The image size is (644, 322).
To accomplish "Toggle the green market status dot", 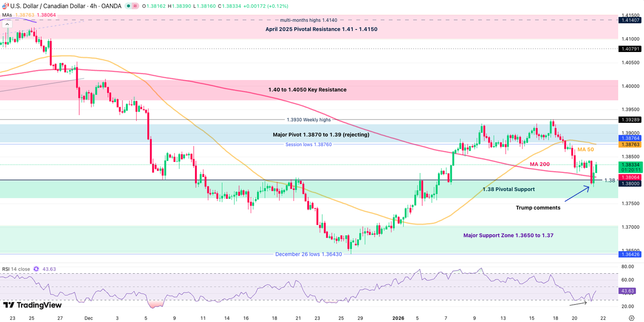I will [x=128, y=6].
